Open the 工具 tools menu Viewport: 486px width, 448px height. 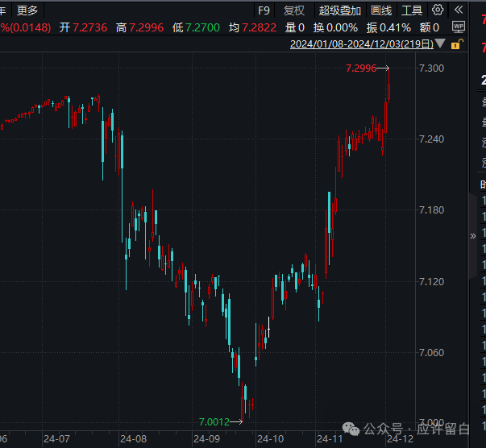412,10
